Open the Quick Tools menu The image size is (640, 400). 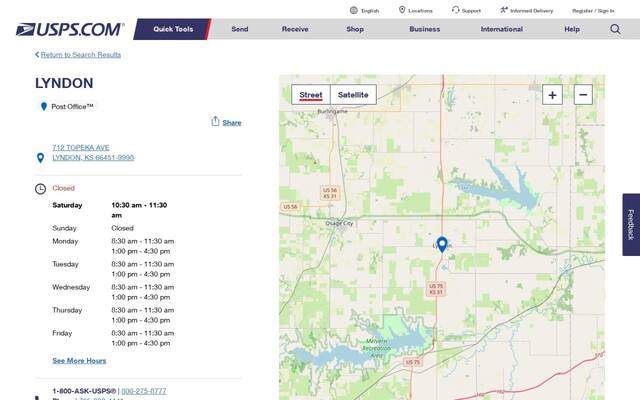click(x=173, y=29)
